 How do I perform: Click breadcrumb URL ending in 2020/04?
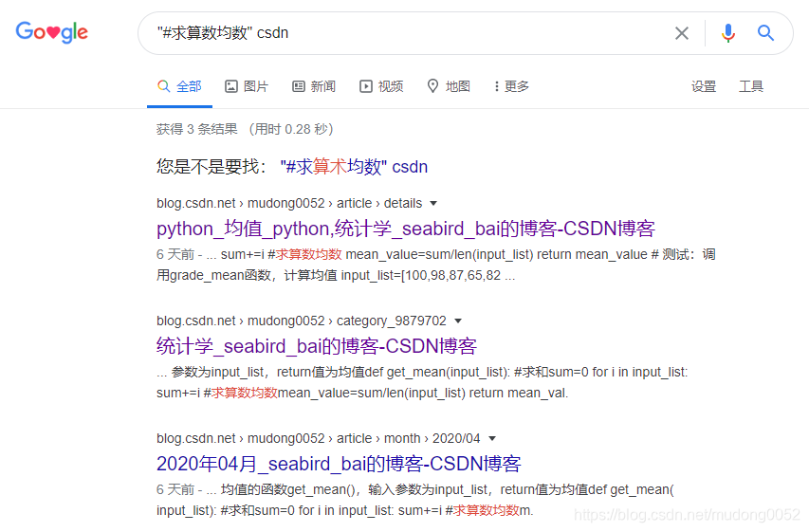318,439
